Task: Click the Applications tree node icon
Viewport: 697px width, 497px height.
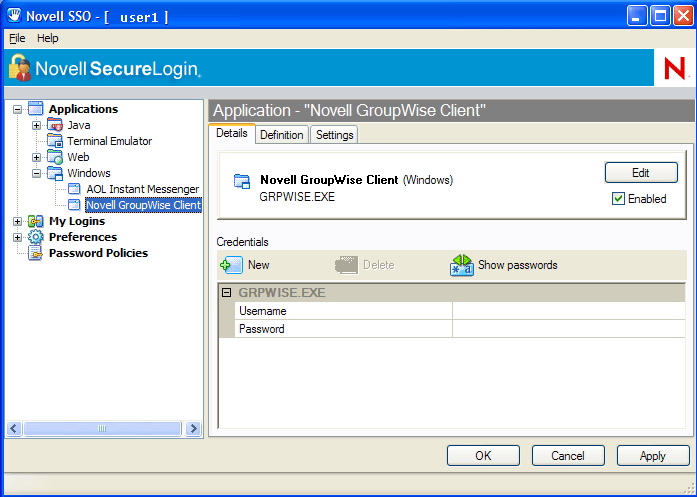Action: [x=36, y=109]
